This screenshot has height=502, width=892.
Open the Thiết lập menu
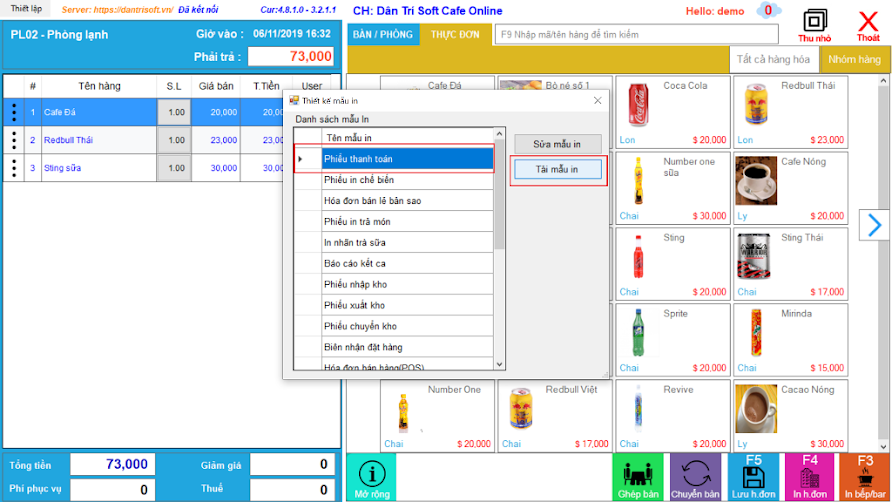(x=26, y=9)
